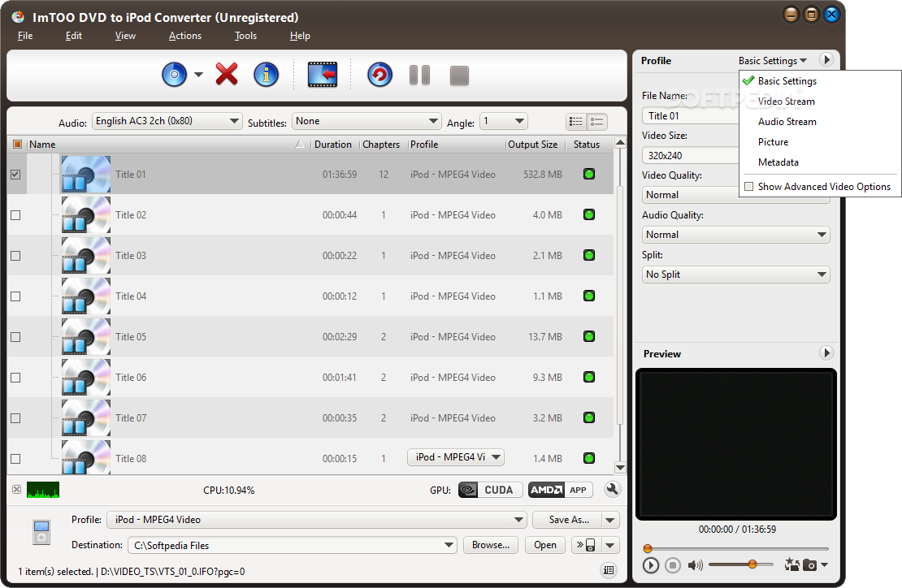This screenshot has width=902, height=588.
Task: Check the Title 03 checkbox
Action: click(15, 256)
